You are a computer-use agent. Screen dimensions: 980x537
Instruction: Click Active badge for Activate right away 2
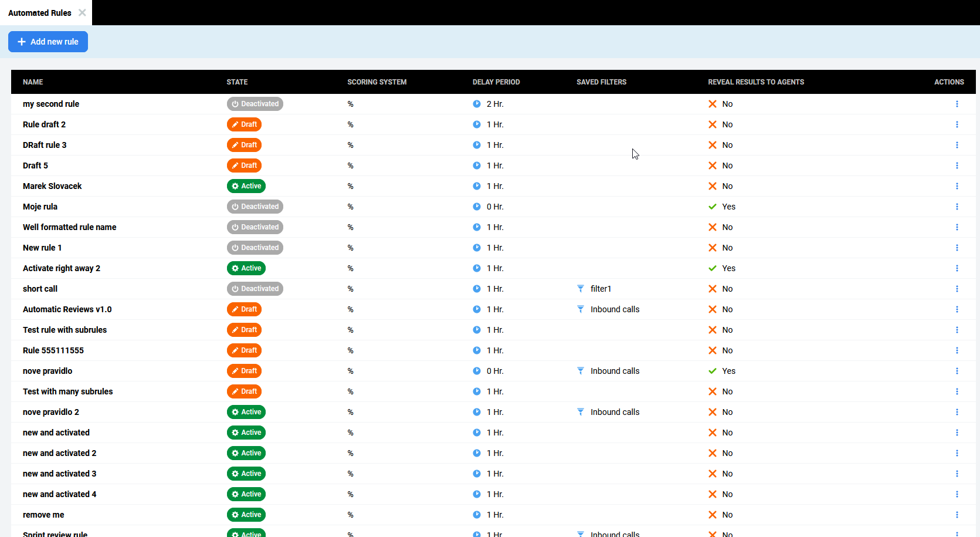[x=246, y=268]
